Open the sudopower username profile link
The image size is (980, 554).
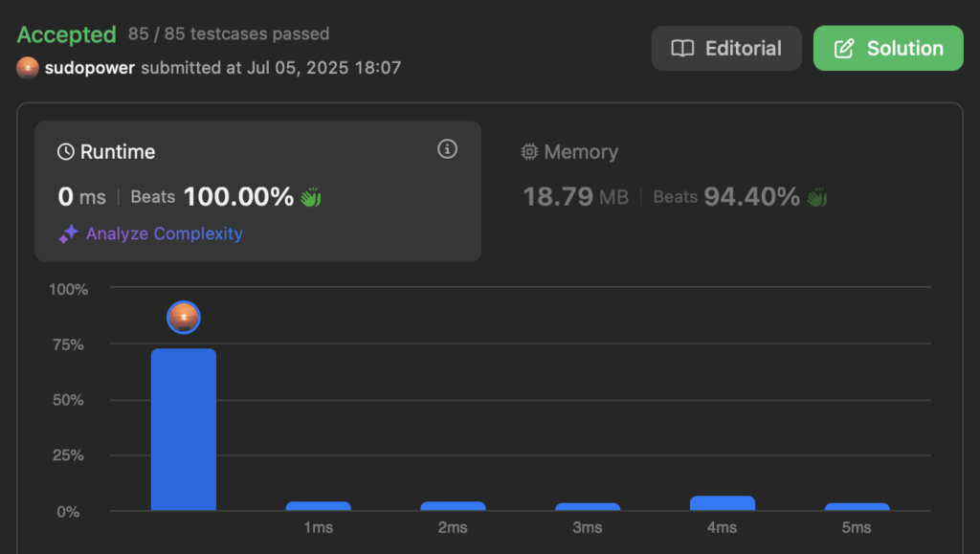click(x=89, y=67)
